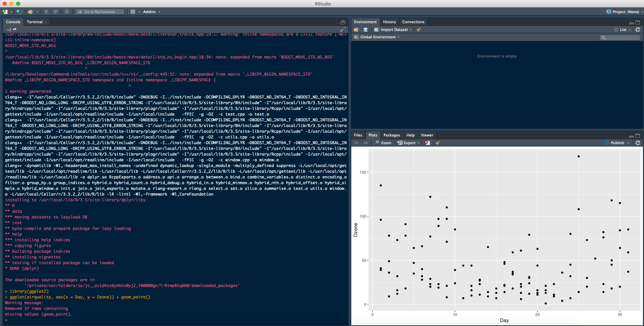Click the R console input prompt
Viewport: 644px width, 326px height.
coord(6,320)
